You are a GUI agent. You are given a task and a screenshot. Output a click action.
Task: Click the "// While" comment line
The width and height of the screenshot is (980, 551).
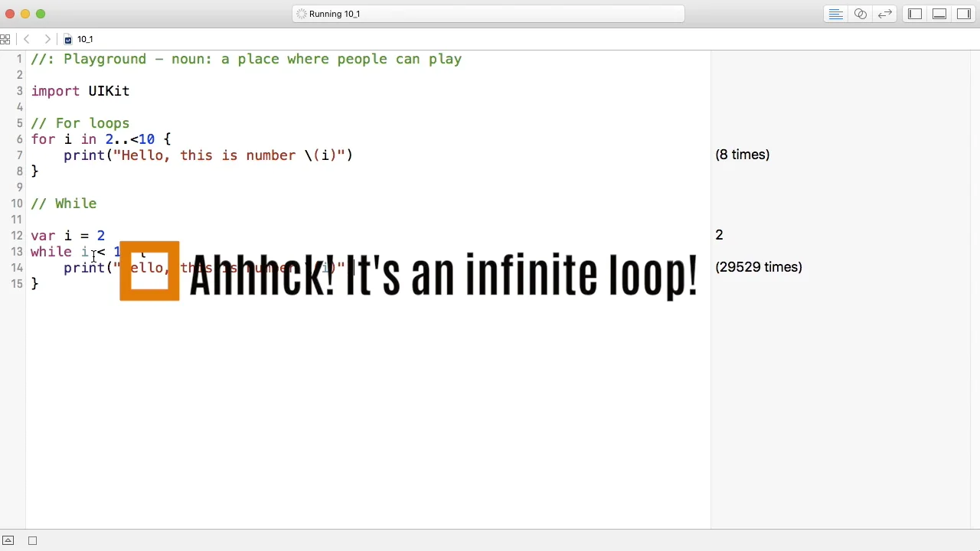click(x=64, y=204)
